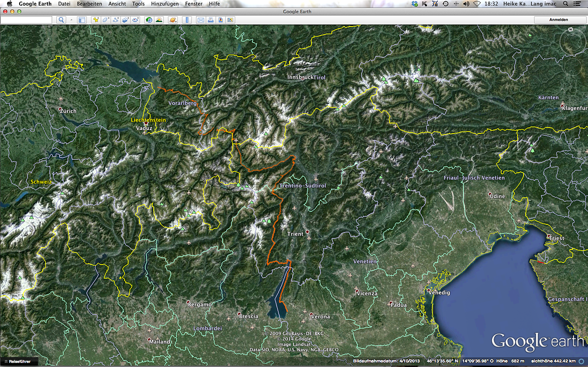This screenshot has height=367, width=588.
Task: Collapse search panel with small caret arrow
Action: pos(71,20)
